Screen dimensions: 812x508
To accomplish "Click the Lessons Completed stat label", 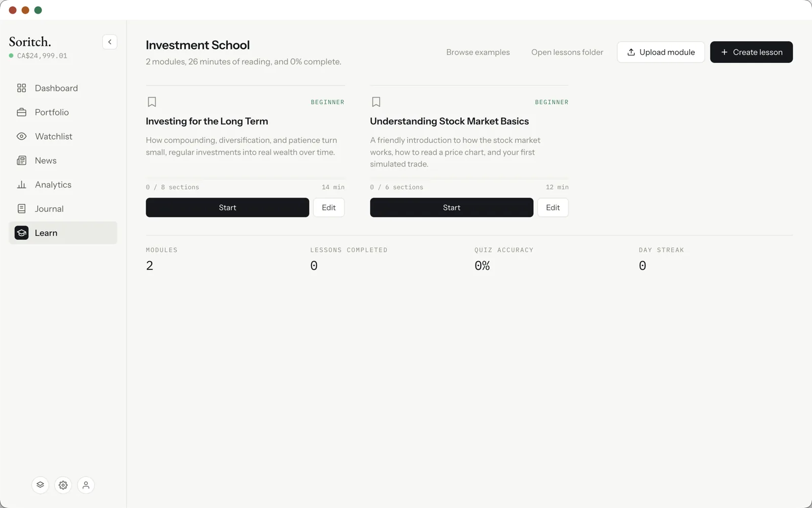I will click(x=349, y=250).
